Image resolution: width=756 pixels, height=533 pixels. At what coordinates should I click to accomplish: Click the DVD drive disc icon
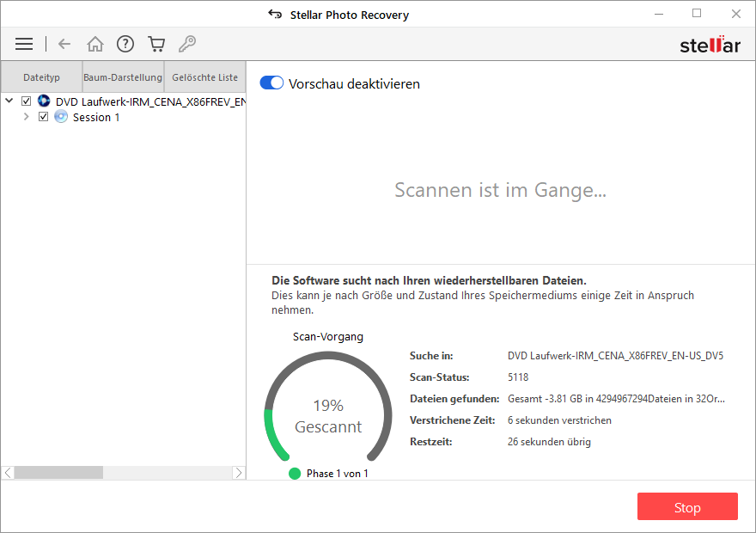point(44,101)
